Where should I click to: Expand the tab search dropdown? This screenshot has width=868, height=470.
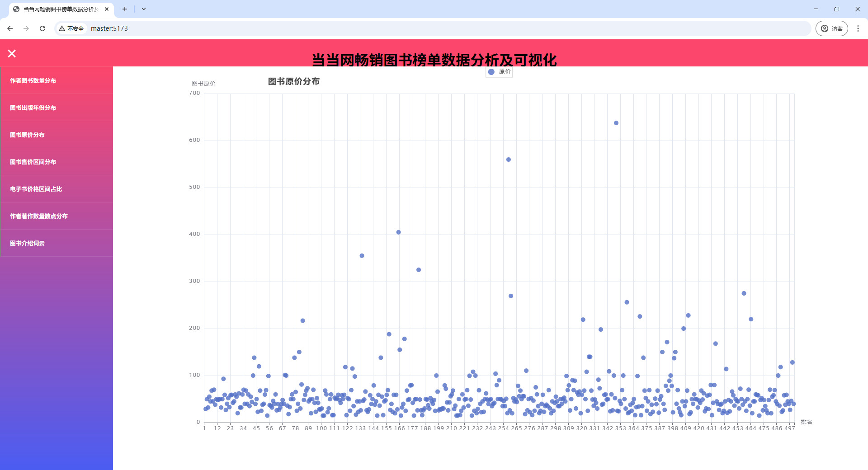click(x=144, y=9)
